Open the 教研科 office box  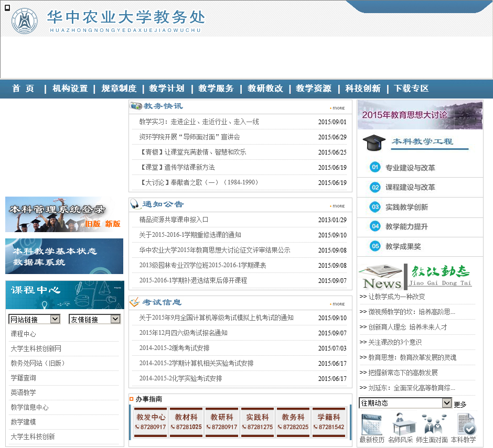[222, 422]
